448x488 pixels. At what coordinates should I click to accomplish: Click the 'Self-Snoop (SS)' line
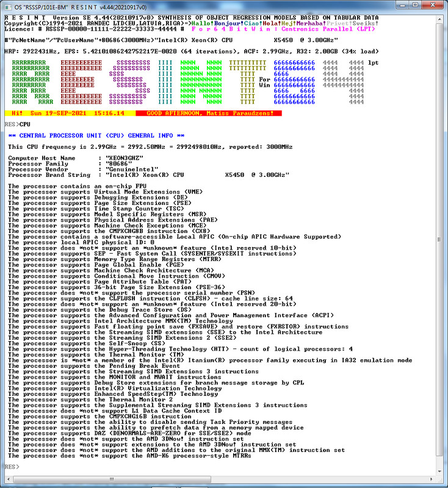pos(87,343)
